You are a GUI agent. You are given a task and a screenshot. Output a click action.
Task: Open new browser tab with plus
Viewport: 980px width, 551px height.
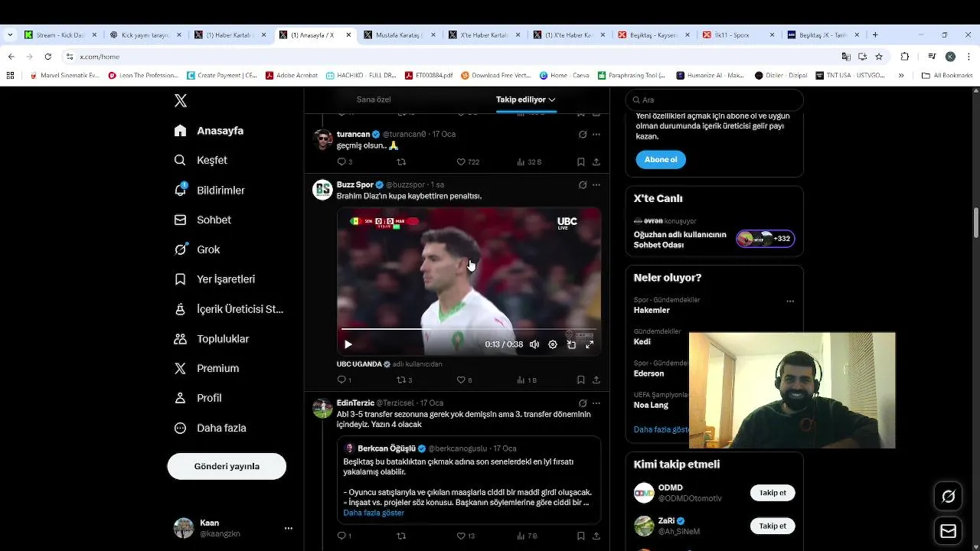(x=875, y=34)
